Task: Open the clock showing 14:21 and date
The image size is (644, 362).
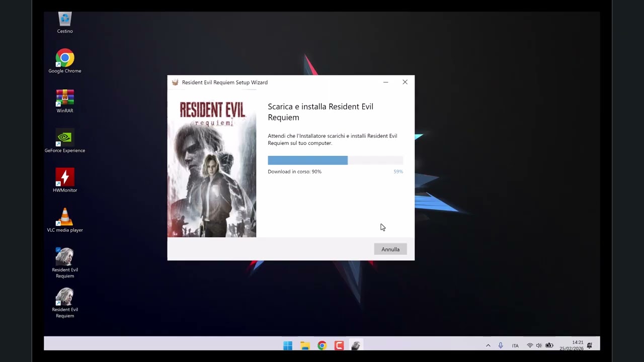Action: 571,345
